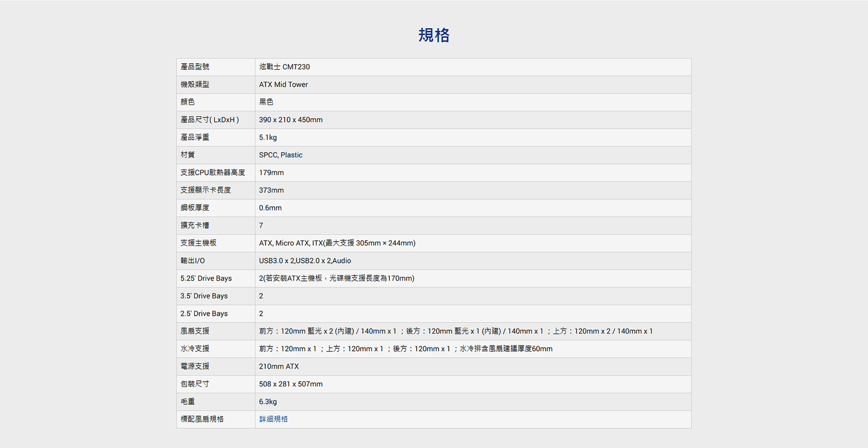Click the 包裝尺寸 label
Screen dimensions: 868x448
195,384
